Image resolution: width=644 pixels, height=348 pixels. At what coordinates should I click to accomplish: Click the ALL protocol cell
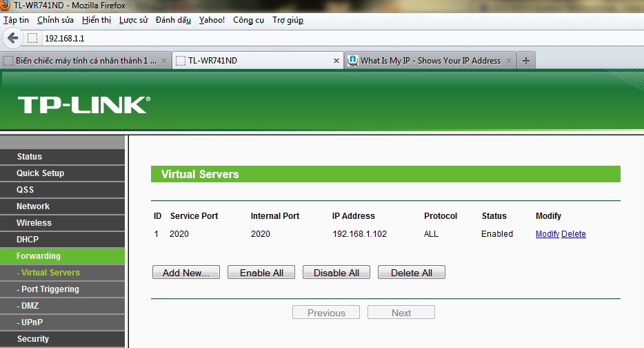pyautogui.click(x=431, y=234)
